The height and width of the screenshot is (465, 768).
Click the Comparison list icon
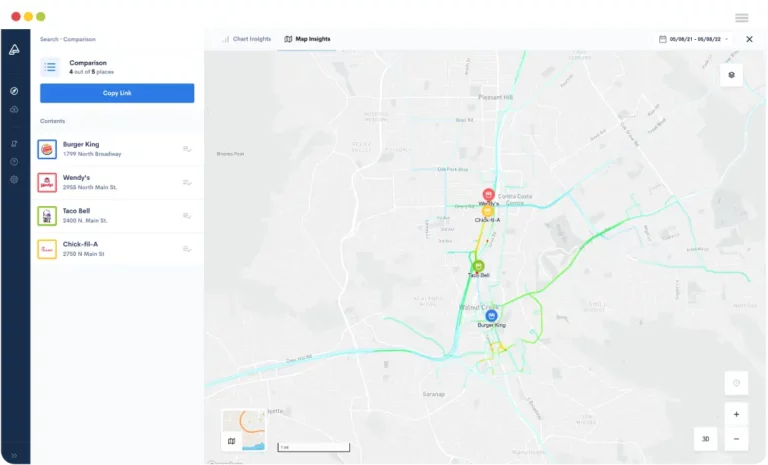tap(50, 67)
